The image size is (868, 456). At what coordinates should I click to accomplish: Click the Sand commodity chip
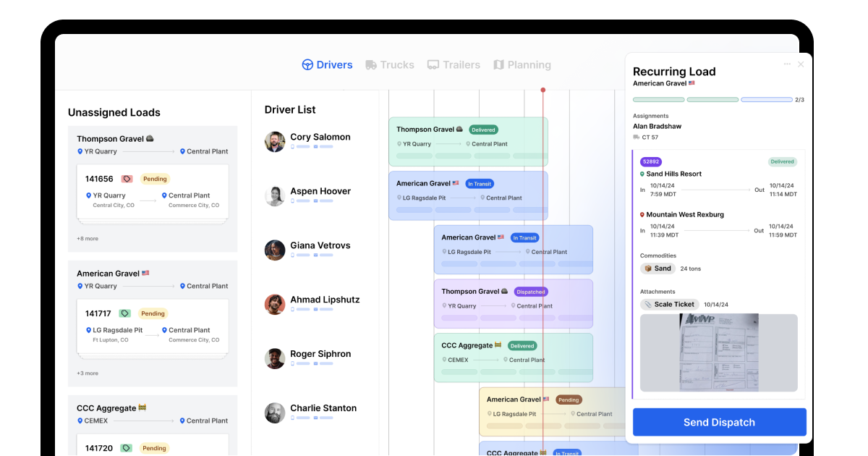click(x=658, y=269)
